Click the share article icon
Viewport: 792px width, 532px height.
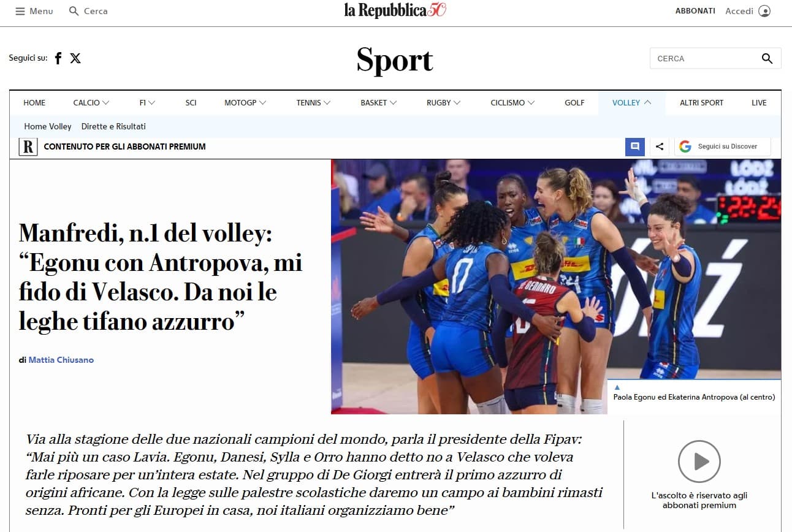click(x=660, y=146)
